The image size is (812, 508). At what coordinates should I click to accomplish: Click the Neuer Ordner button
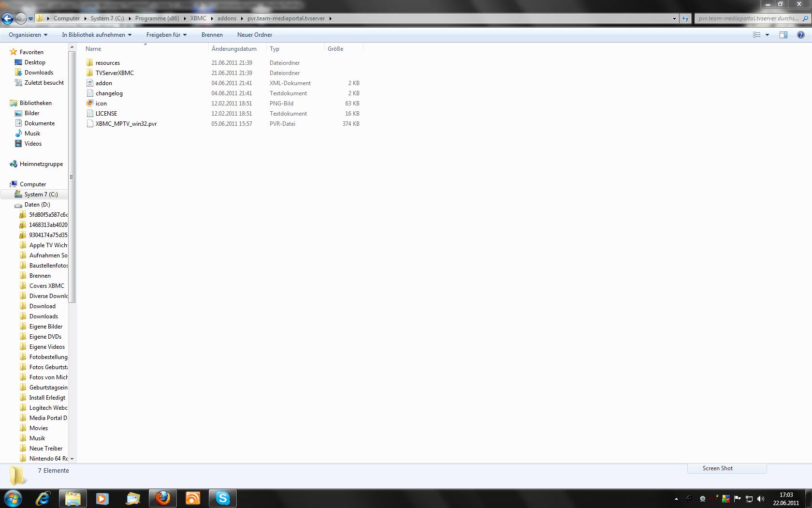[255, 35]
